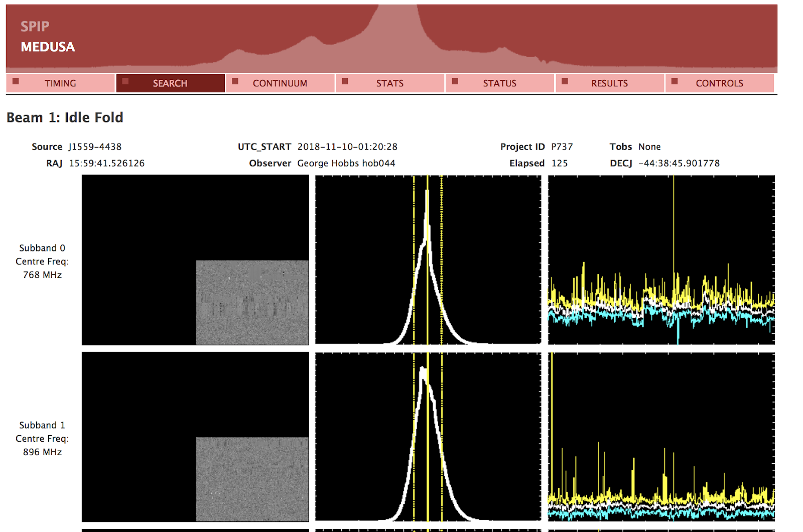The image size is (803, 532).
Task: Click the UTC_START timestamp value
Action: pos(347,147)
